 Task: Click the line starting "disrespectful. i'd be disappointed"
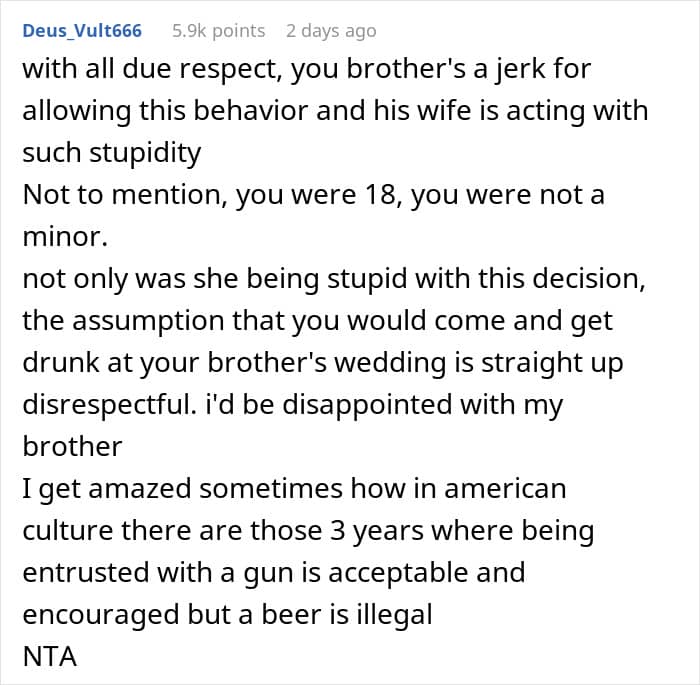[x=293, y=405]
